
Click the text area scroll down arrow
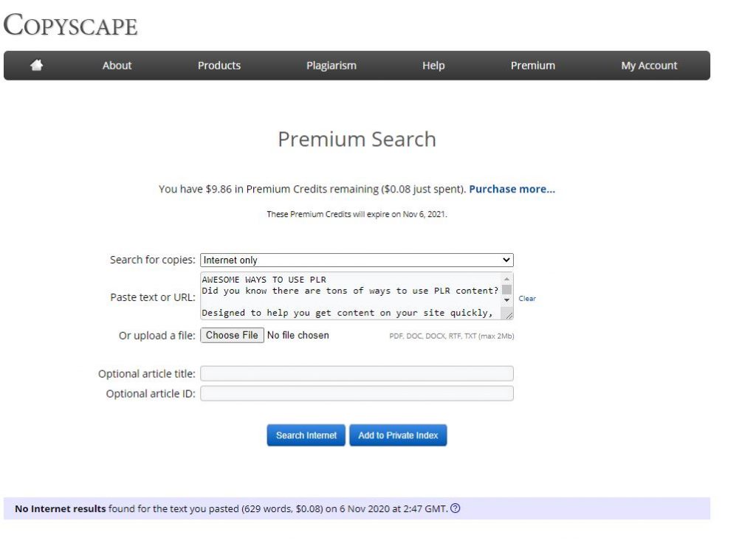tap(506, 300)
